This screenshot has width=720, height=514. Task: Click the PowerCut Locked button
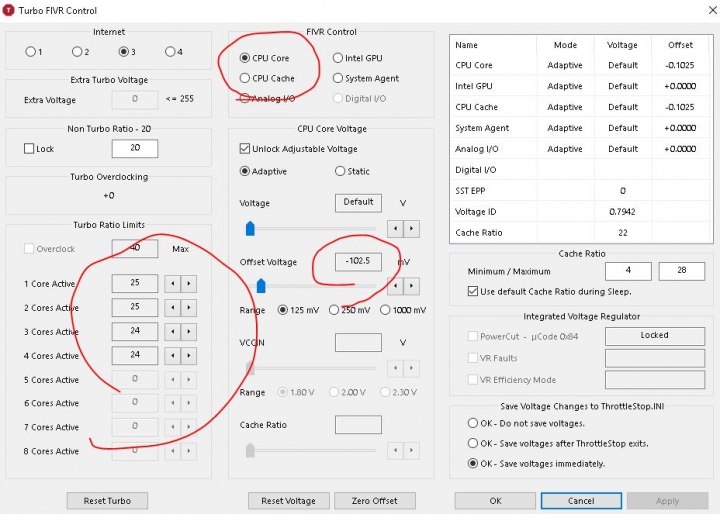click(x=655, y=336)
